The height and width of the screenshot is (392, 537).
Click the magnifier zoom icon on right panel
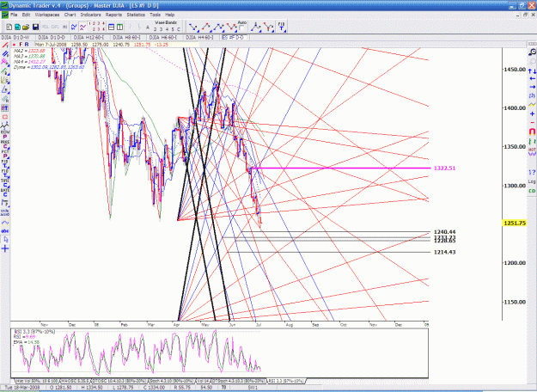[x=532, y=52]
